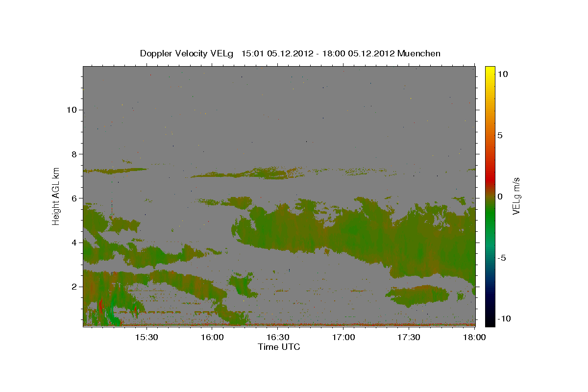The width and height of the screenshot is (588, 392).
Task: Click the 'Muenchen' location text in title
Action: click(x=419, y=53)
